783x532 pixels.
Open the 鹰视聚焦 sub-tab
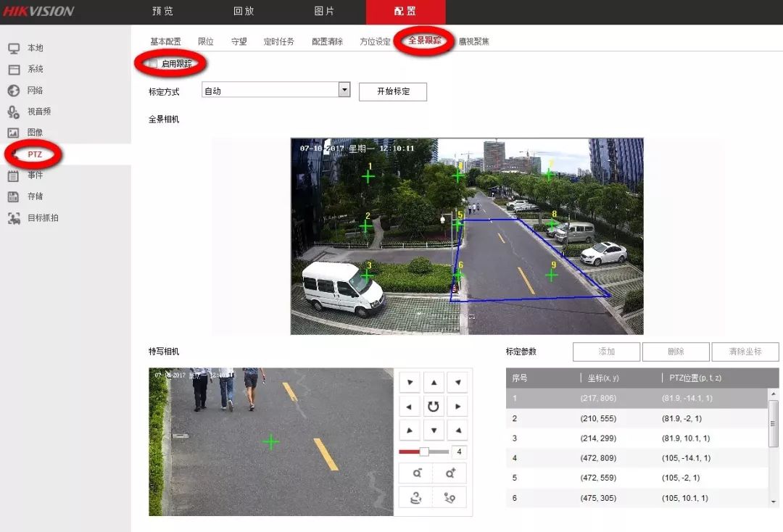tap(473, 41)
